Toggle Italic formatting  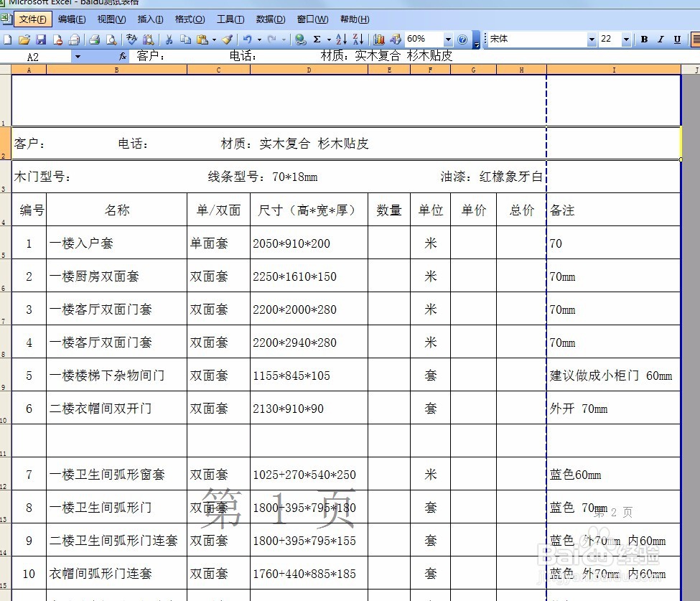[661, 39]
